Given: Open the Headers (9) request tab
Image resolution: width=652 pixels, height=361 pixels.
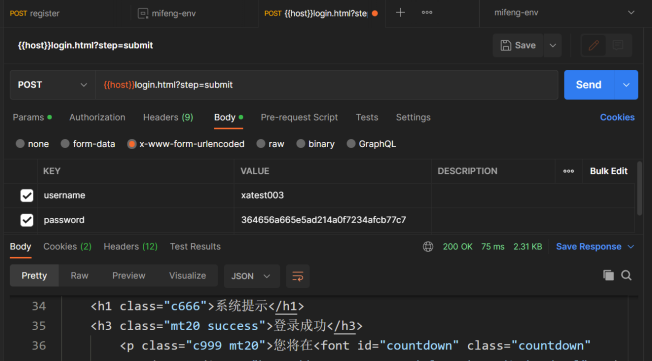Looking at the screenshot, I should point(168,117).
